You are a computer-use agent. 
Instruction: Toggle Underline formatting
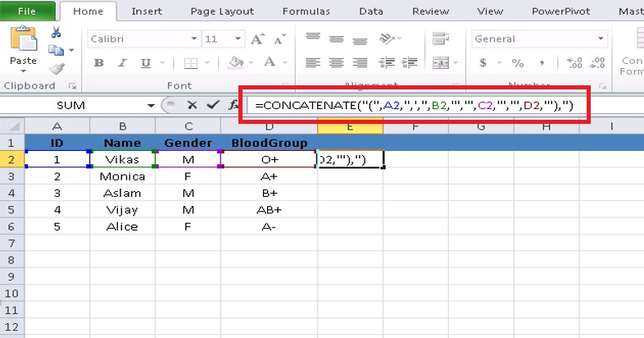point(145,63)
